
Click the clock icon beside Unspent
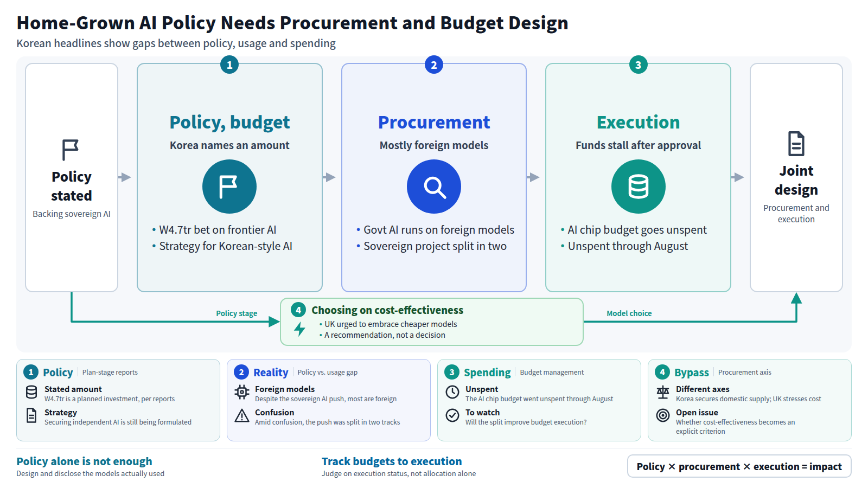[452, 392]
